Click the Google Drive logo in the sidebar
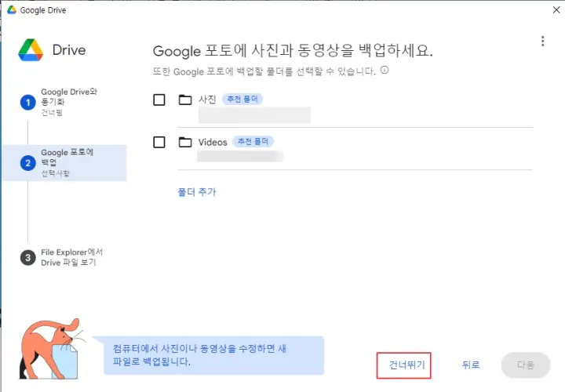The image size is (565, 392). pos(31,50)
